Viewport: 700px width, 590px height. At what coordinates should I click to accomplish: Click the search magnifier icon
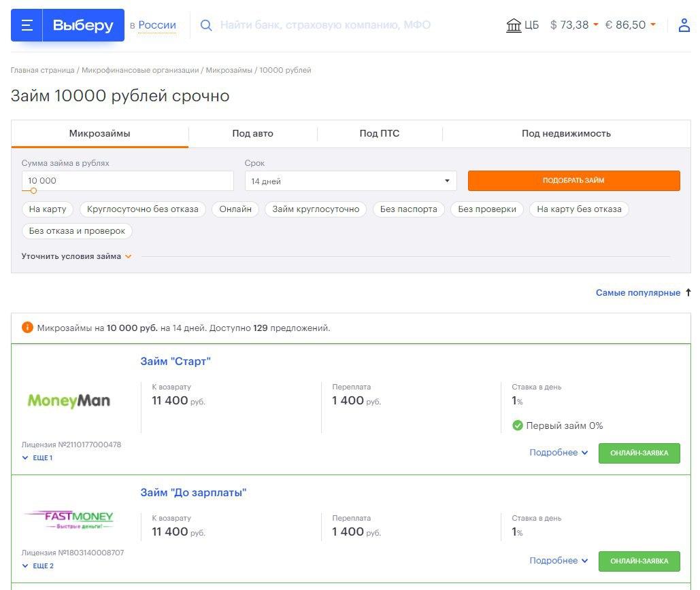[x=205, y=25]
